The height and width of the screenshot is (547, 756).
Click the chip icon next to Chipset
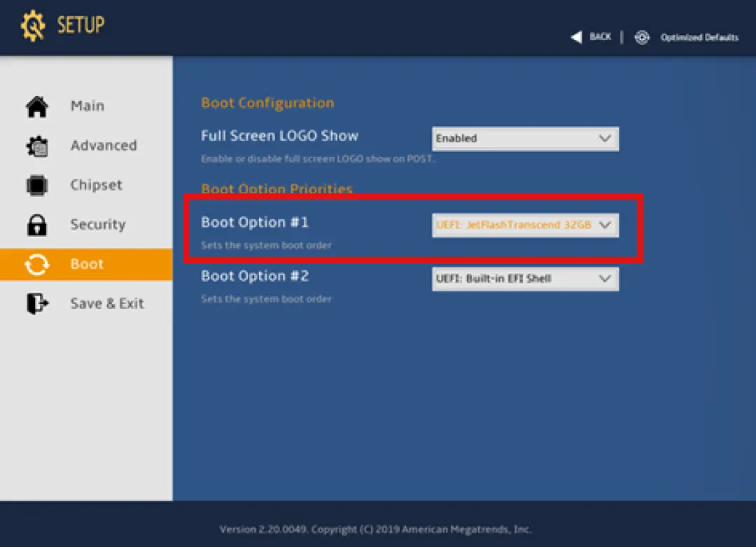point(36,185)
